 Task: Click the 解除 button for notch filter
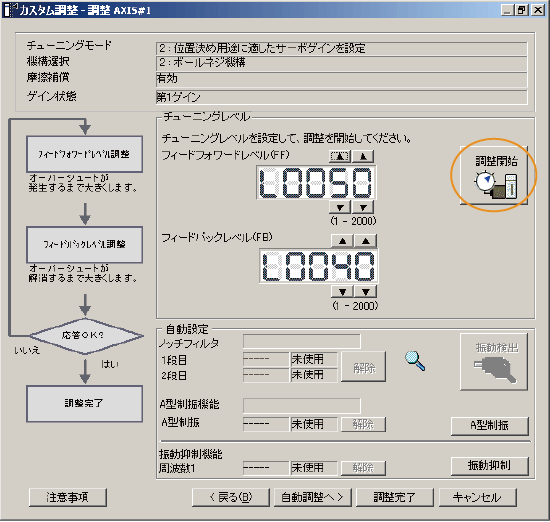click(x=363, y=367)
